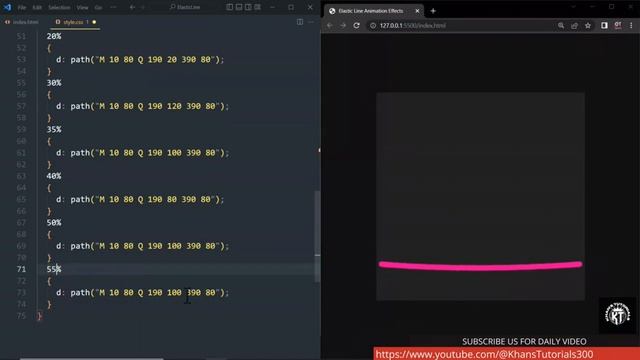640x360 pixels.
Task: Open browser zoom magnifier icon
Action: pyautogui.click(x=561, y=25)
